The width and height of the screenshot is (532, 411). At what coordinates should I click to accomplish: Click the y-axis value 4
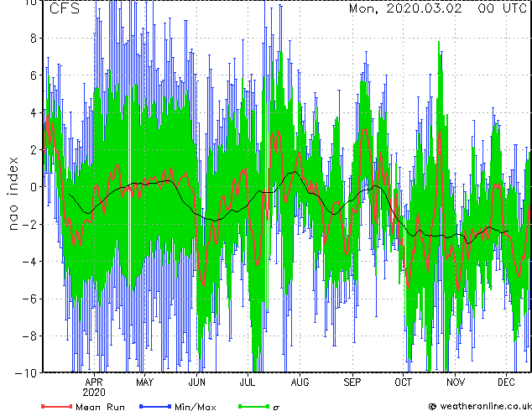point(34,112)
